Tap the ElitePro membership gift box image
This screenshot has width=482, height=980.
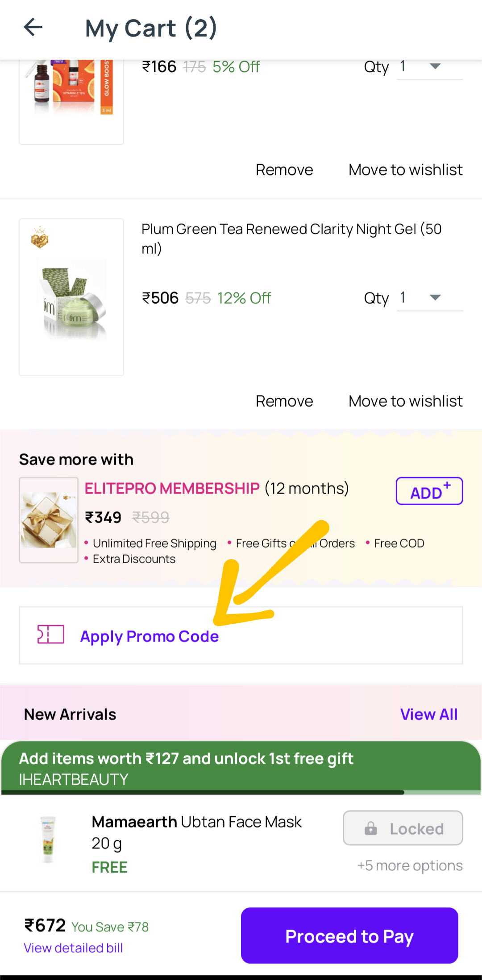[49, 520]
